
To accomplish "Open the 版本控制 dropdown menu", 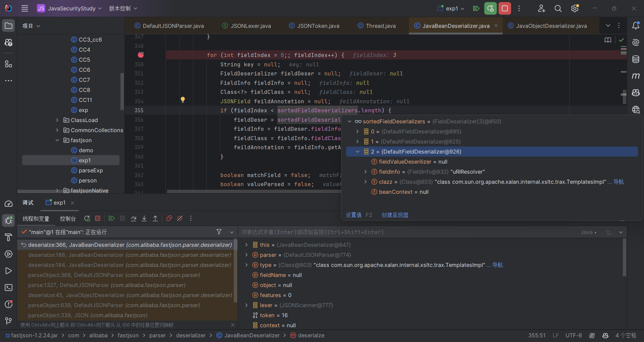I will click(x=123, y=8).
